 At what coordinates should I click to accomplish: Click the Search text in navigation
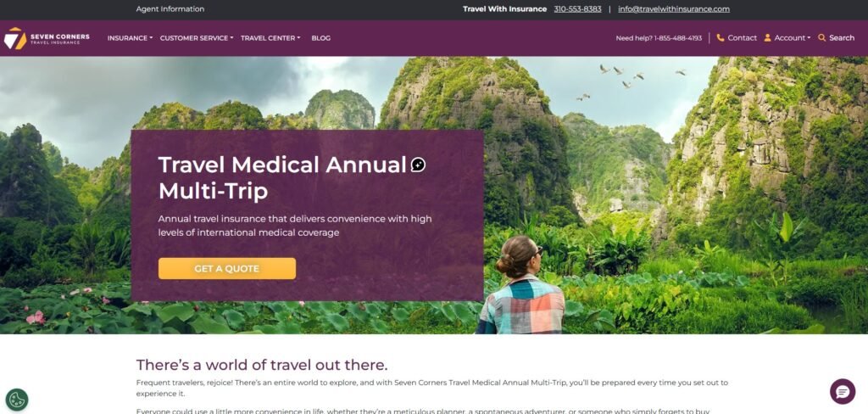(842, 37)
